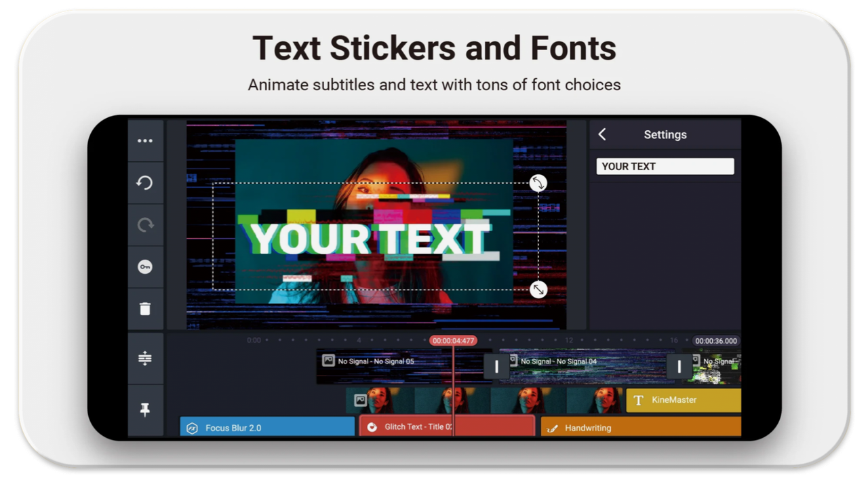Tap the timeline expand/collapse tracks icon
The width and height of the screenshot is (868, 482).
[145, 358]
